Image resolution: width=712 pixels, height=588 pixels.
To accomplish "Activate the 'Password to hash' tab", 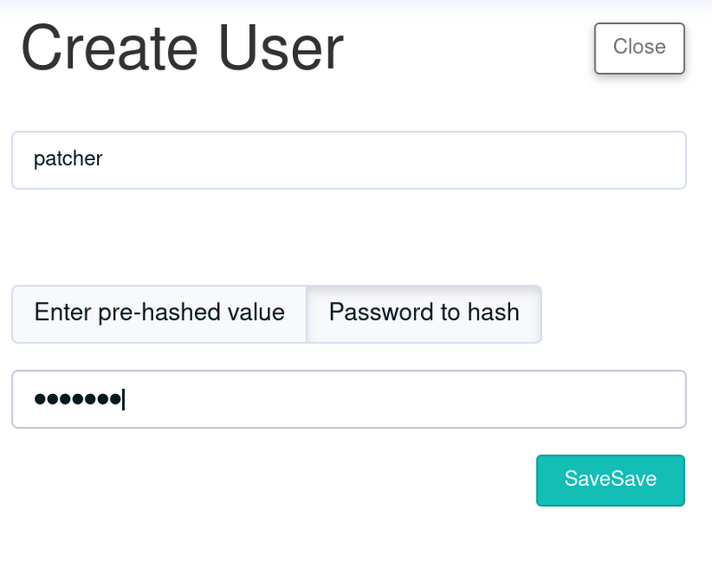I will [x=425, y=314].
